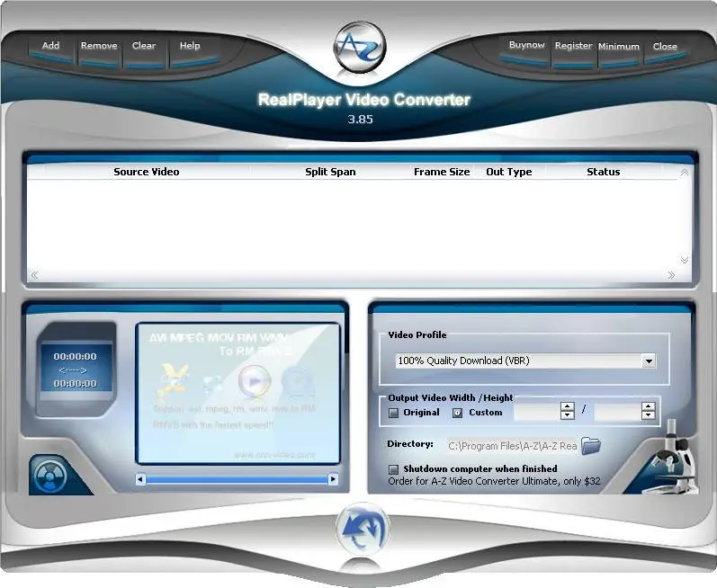This screenshot has width=717, height=588.
Task: Click the bottom 00:00:00 time readout
Action: tap(75, 383)
